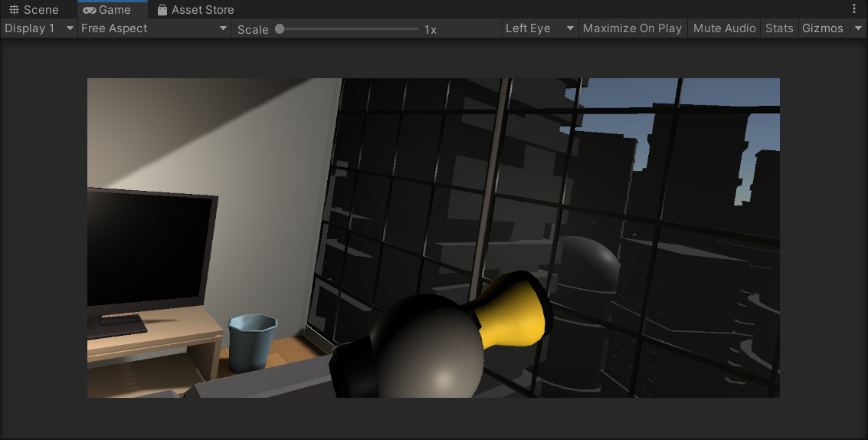868x440 pixels.
Task: Click the blue trash bin in viewport
Action: (251, 341)
